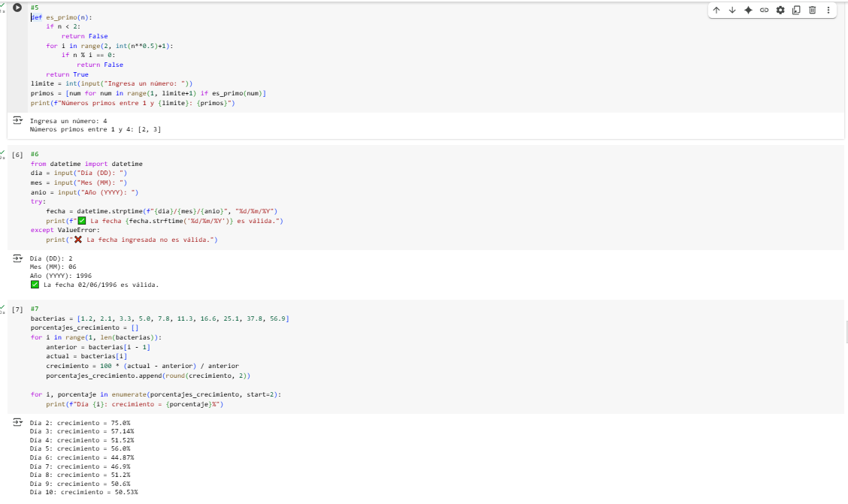The image size is (848, 504).
Task: Click the [7] execution count indicator
Action: (17, 309)
